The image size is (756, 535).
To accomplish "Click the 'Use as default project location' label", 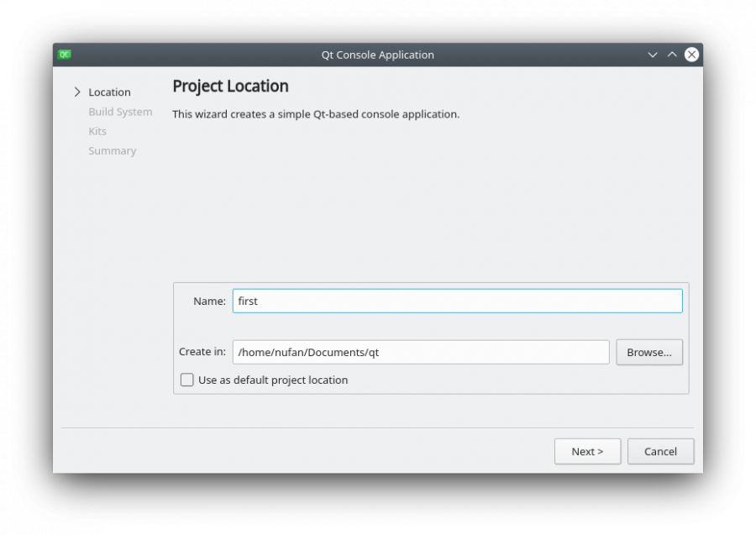I will (273, 380).
